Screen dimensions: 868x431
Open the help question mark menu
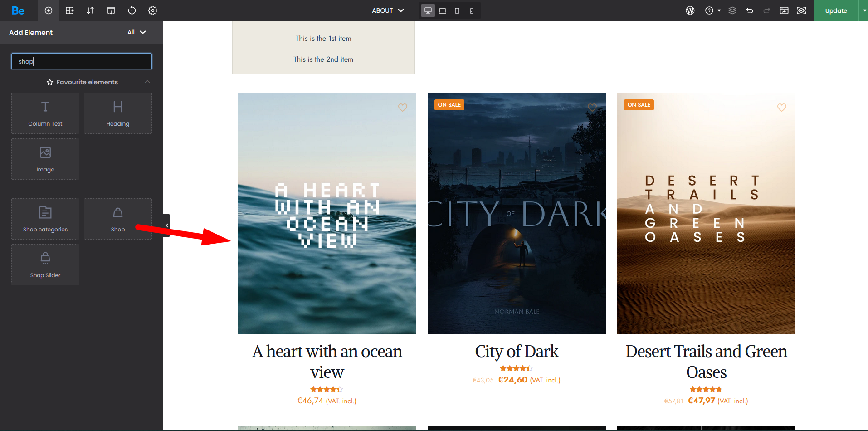(712, 10)
